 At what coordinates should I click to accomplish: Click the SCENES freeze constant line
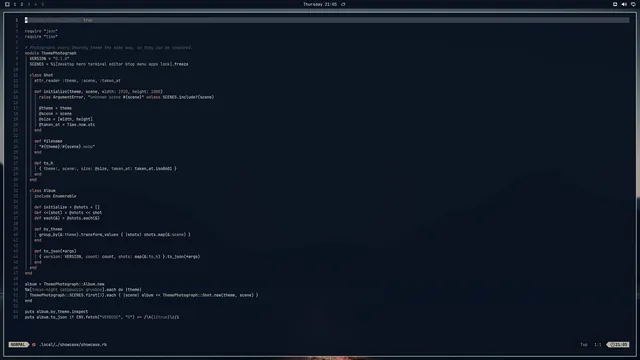pyautogui.click(x=109, y=64)
